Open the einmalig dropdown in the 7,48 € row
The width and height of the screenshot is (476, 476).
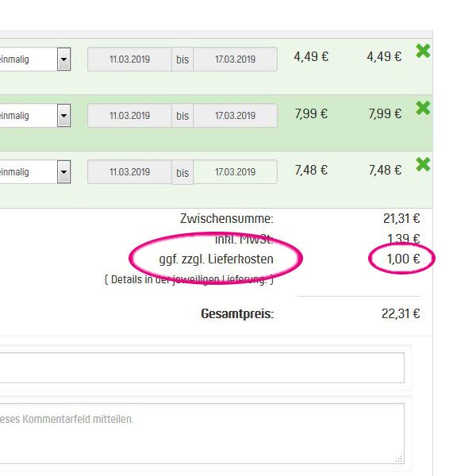[x=63, y=172]
